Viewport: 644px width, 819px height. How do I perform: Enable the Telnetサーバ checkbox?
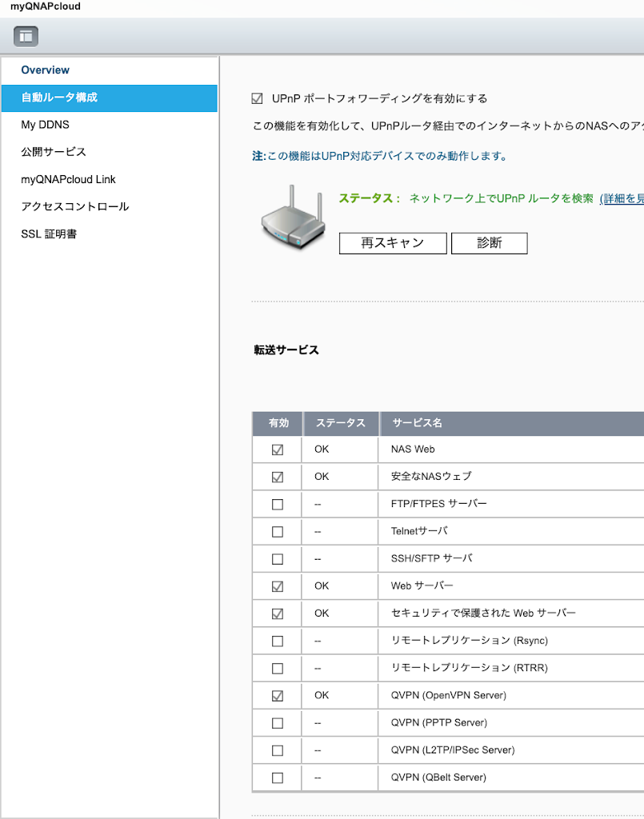tap(278, 532)
